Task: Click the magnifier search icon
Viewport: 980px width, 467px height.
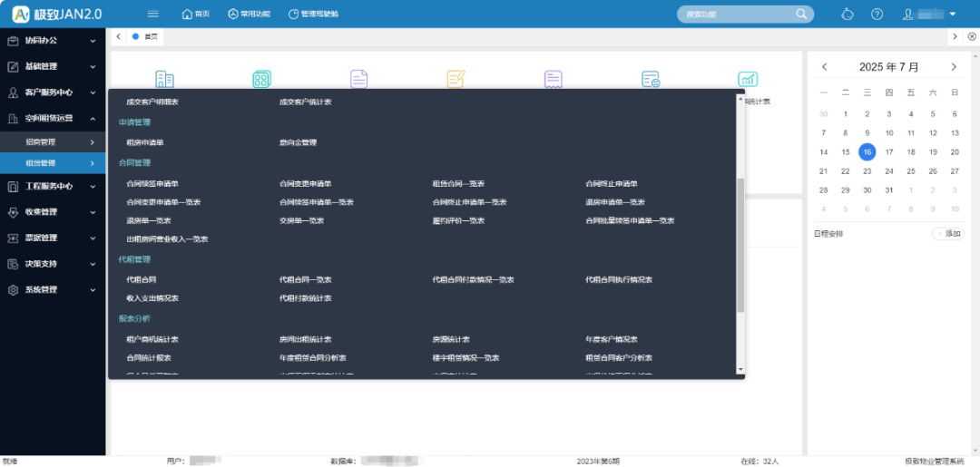Action: pyautogui.click(x=801, y=14)
